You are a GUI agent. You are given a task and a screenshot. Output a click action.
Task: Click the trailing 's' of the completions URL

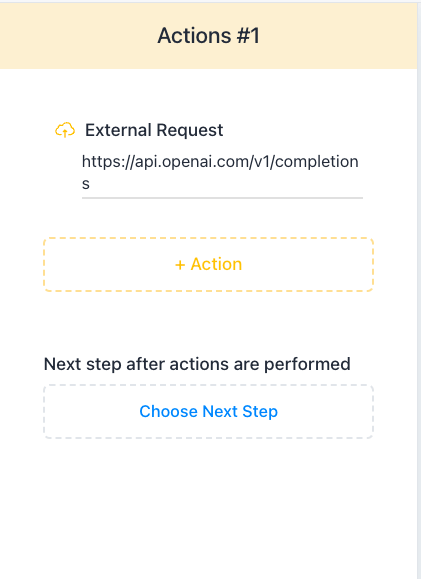pyautogui.click(x=86, y=184)
